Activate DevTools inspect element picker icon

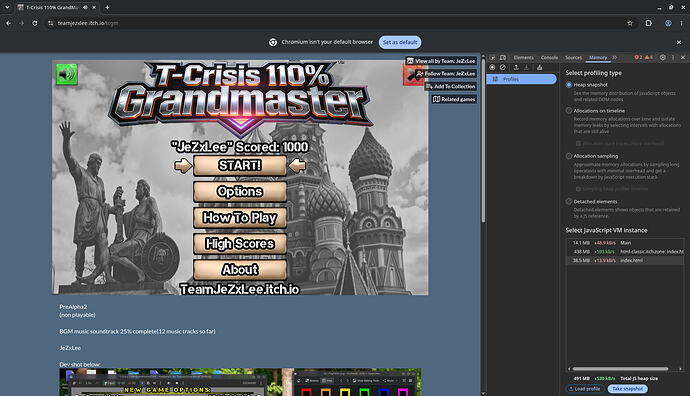click(x=492, y=58)
